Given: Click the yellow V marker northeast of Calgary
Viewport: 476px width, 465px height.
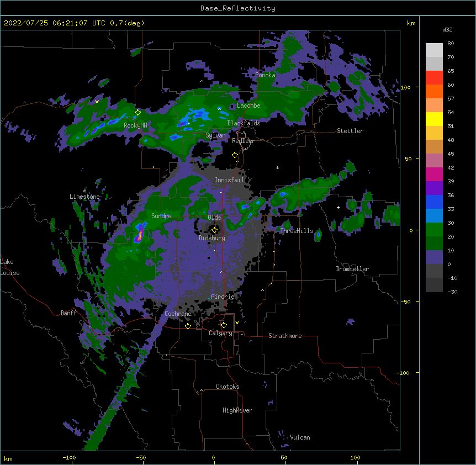Looking at the screenshot, I should coord(237,323).
